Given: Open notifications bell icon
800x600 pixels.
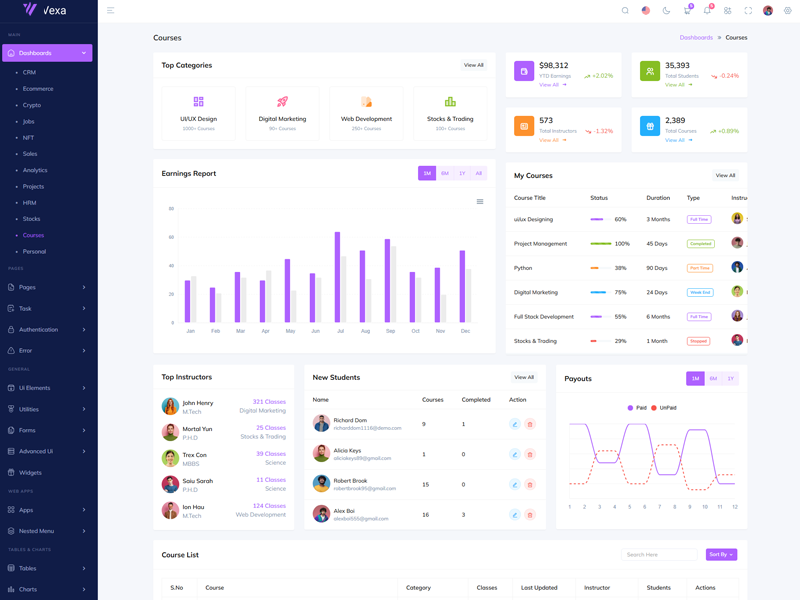Looking at the screenshot, I should (x=707, y=11).
